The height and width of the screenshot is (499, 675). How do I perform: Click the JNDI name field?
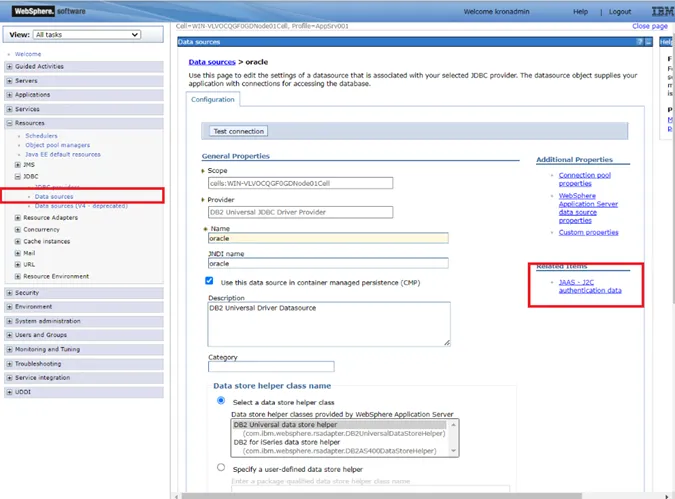pyautogui.click(x=328, y=263)
